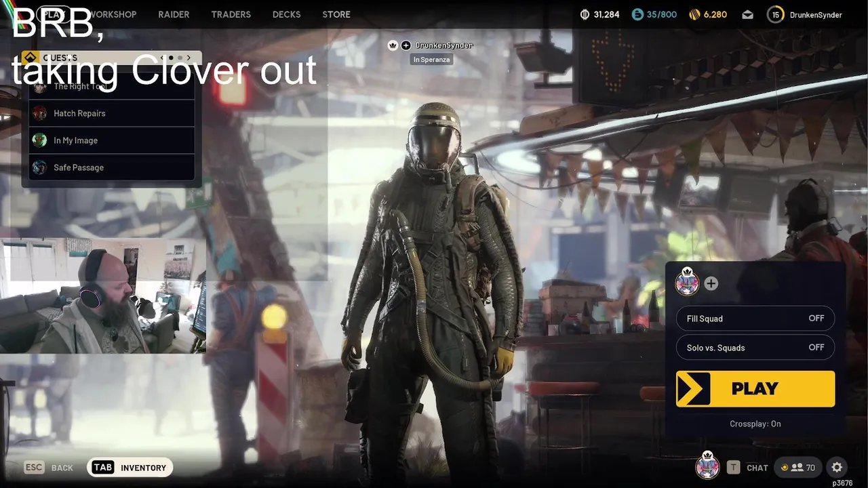
Task: Add a squad member with the plus button
Action: pyautogui.click(x=711, y=283)
